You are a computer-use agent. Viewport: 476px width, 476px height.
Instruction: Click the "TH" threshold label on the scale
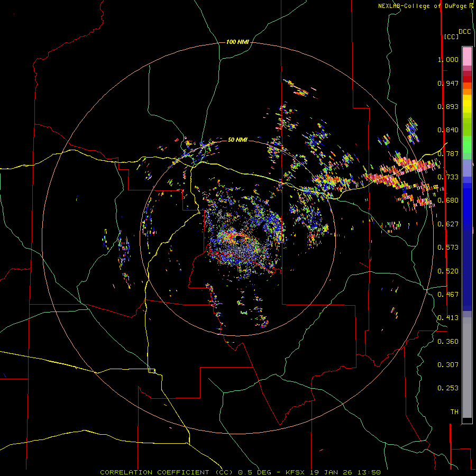pyautogui.click(x=454, y=412)
